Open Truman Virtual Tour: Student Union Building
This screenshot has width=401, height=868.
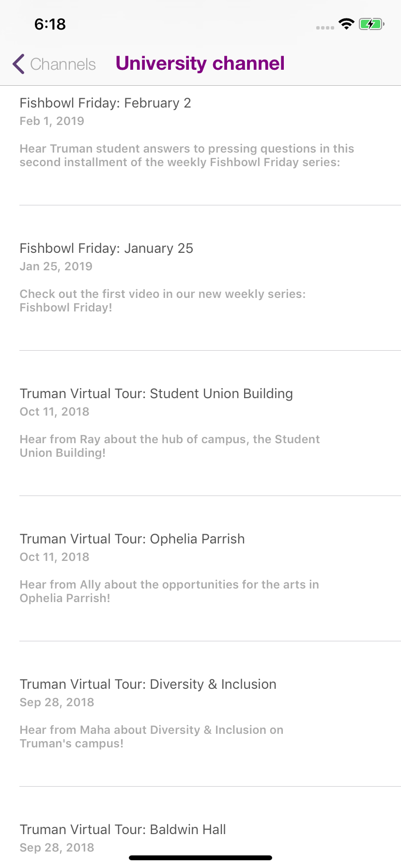point(156,393)
